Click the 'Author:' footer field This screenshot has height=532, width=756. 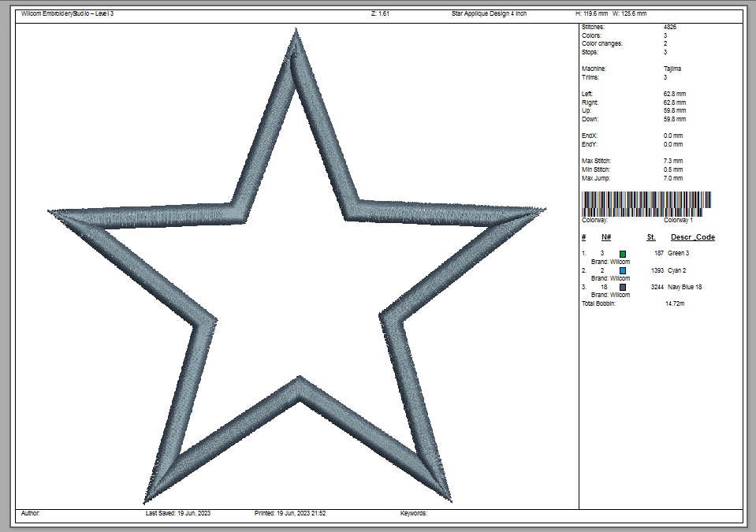click(x=31, y=513)
